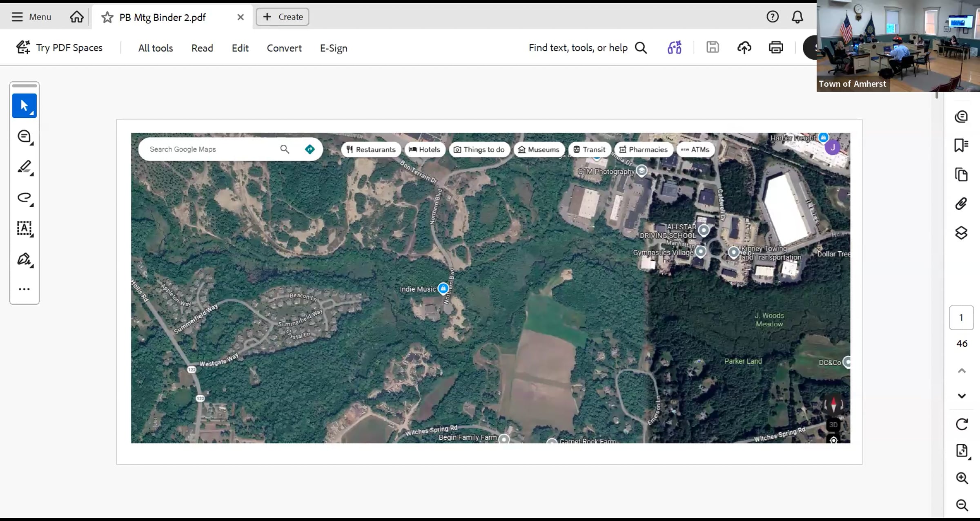This screenshot has height=521, width=980.
Task: Click the Google Maps directions icon
Action: [310, 149]
